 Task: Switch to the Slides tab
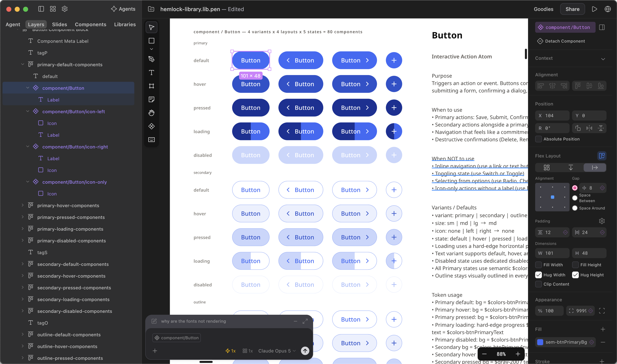(59, 24)
